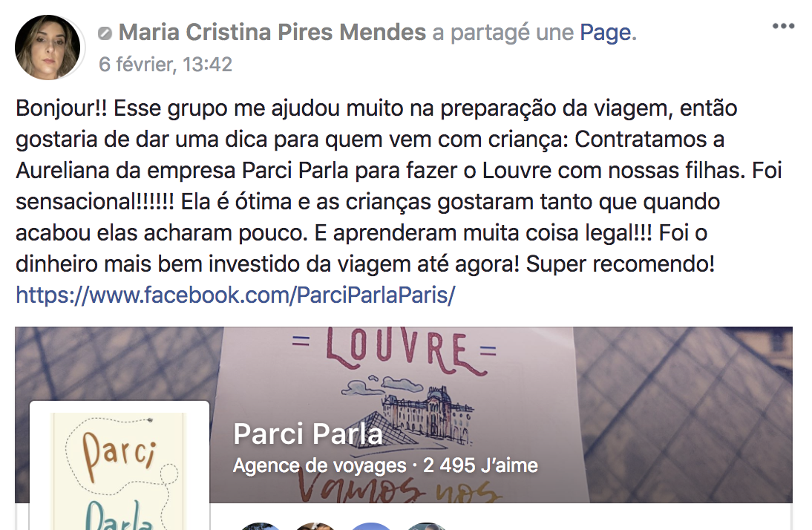Click the "Super recomendo!" closing sentence

click(621, 264)
